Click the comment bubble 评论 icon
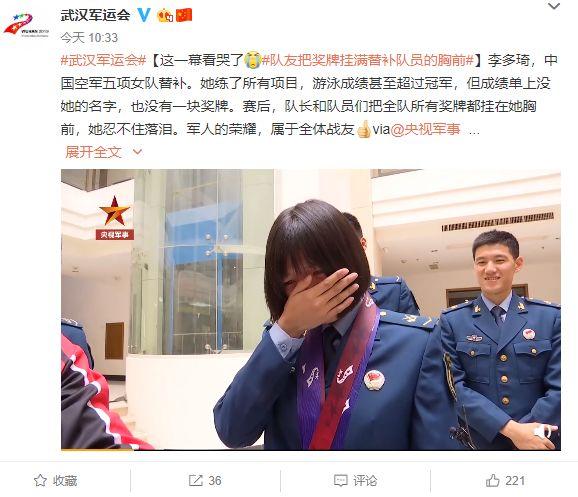Image resolution: width=578 pixels, height=497 pixels. pos(340,480)
